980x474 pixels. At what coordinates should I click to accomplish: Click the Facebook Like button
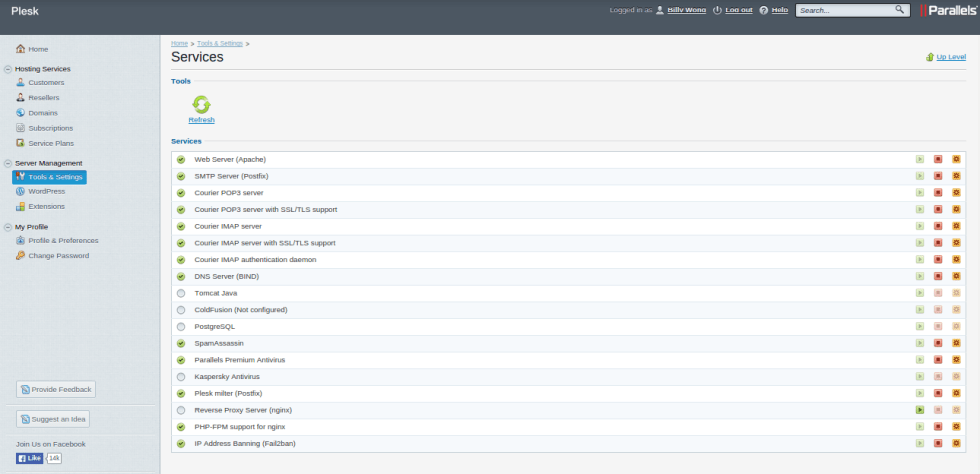(29, 458)
